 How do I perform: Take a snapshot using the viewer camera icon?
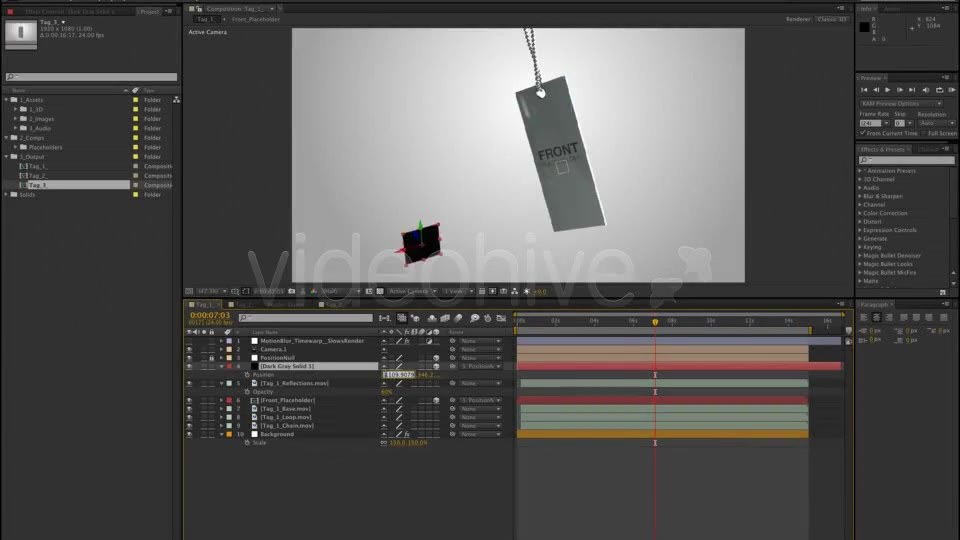point(292,291)
